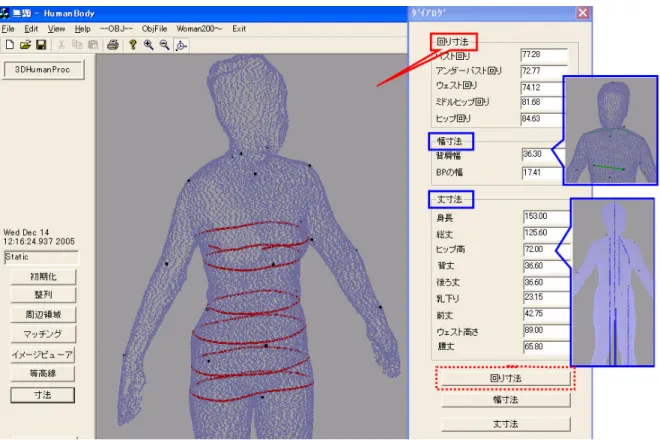Click the yellow question mark help icon
This screenshot has width=660, height=440.
[133, 45]
